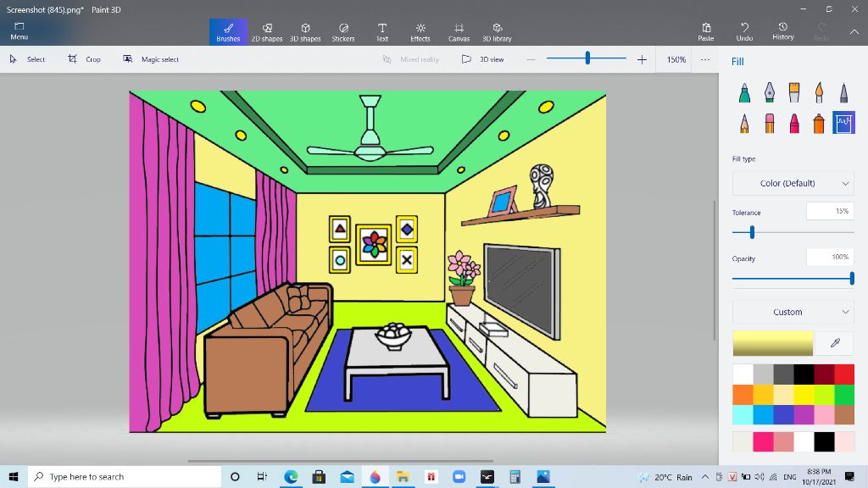
Task: Zoom out with the minus button
Action: tap(531, 59)
